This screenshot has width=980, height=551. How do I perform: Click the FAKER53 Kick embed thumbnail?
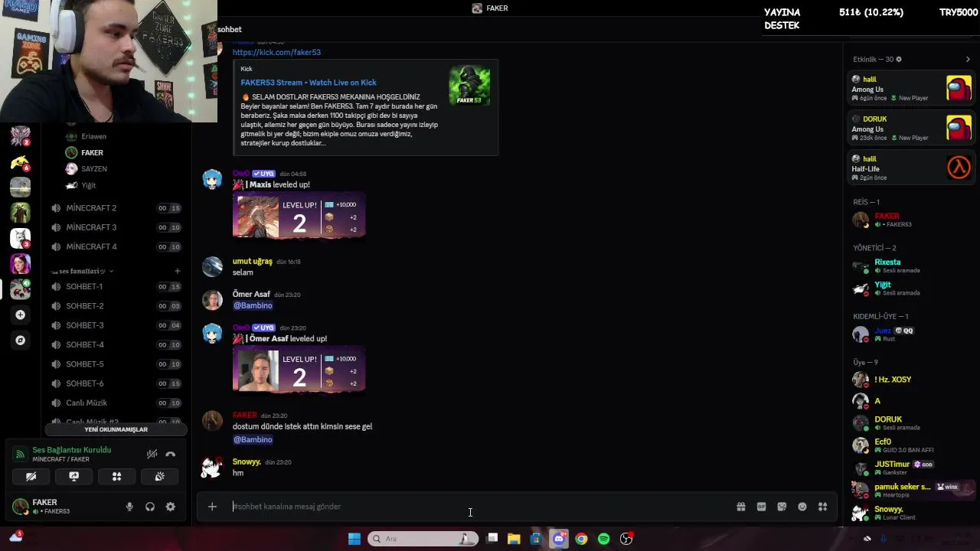click(x=469, y=86)
